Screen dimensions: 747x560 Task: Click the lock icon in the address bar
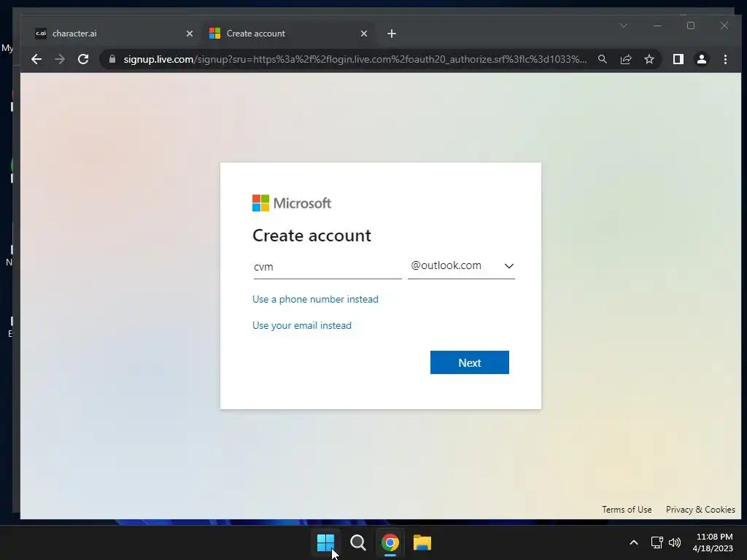[x=112, y=59]
